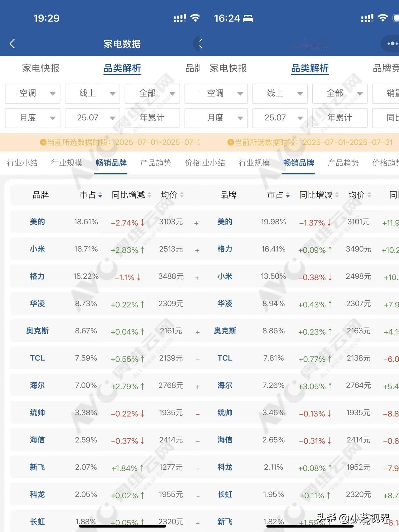Open 统帅 brand link with 3.38% share
Screen dimensions: 399x532
[37, 413]
